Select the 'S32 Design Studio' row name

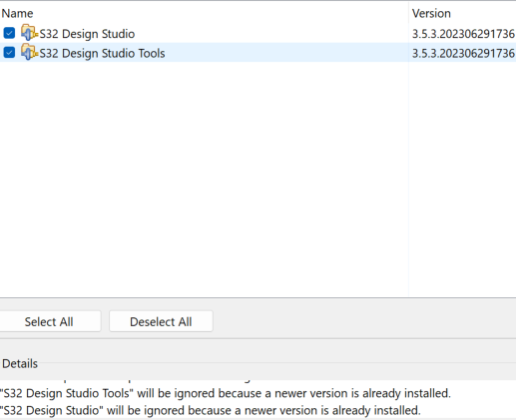tap(87, 34)
